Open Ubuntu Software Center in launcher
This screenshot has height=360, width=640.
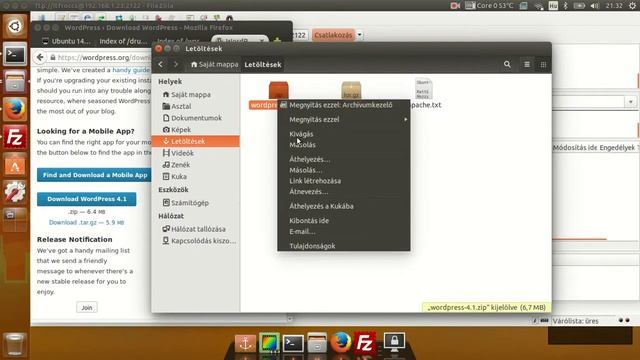[x=15, y=164]
